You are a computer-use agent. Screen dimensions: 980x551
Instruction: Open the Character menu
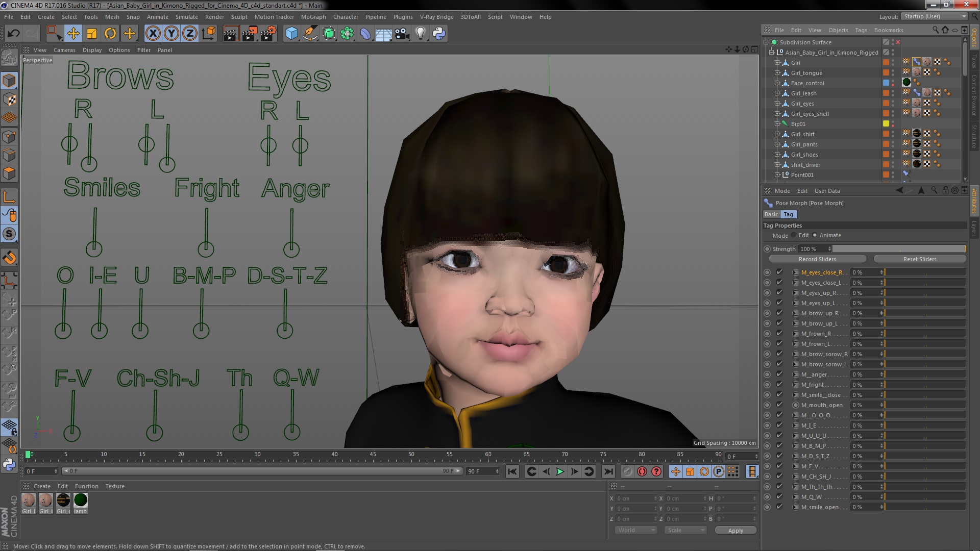346,17
